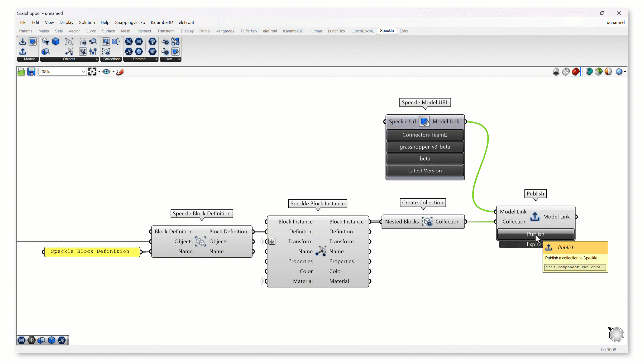Open the Connectors Team workspace selector
644x362 pixels.
(x=425, y=135)
